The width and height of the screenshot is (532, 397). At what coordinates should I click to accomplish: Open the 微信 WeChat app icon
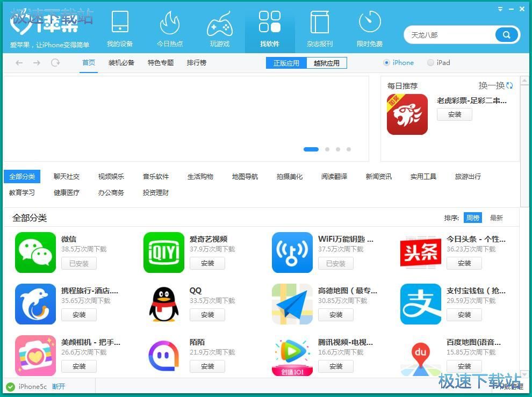point(35,252)
